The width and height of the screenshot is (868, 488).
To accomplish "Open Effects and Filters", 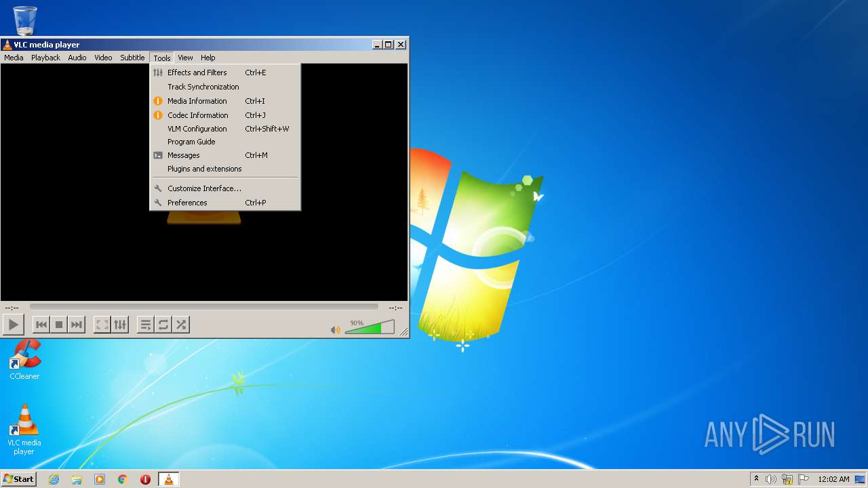I will pos(225,73).
